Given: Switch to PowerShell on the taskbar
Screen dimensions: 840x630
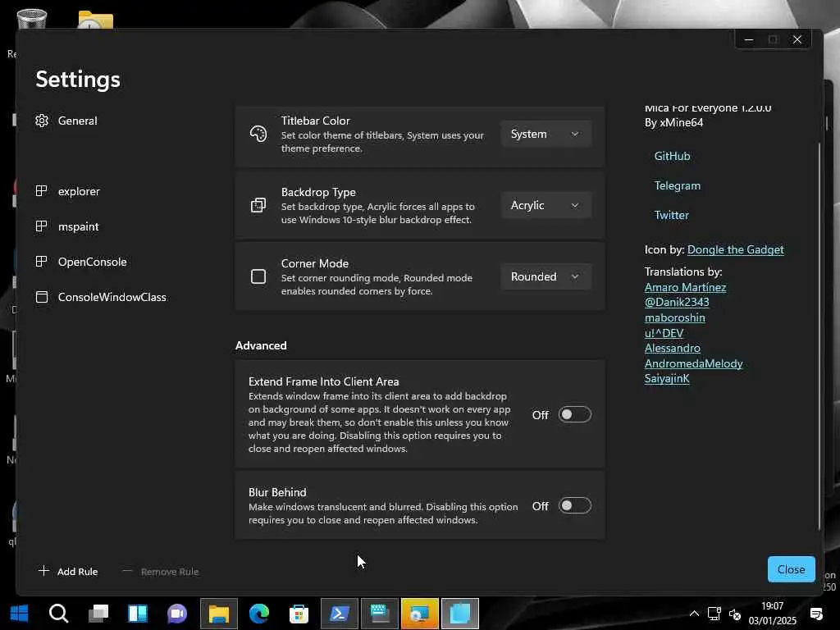Looking at the screenshot, I should [x=340, y=614].
